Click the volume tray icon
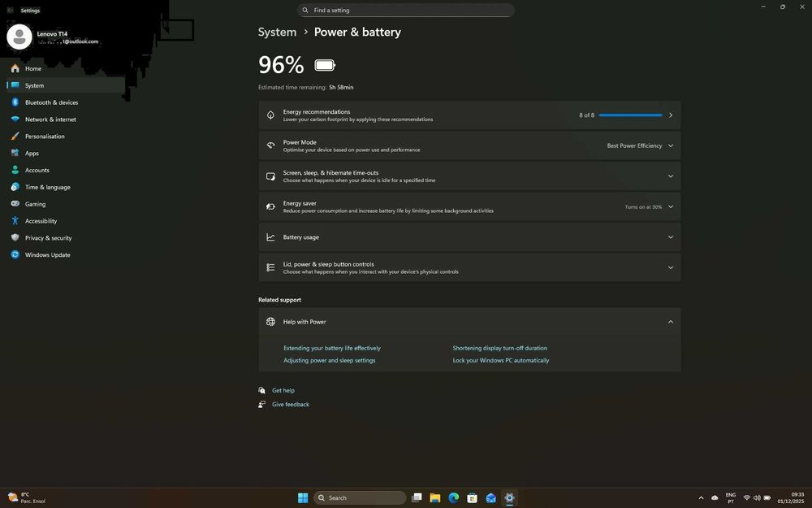This screenshot has width=812, height=508. (x=757, y=497)
